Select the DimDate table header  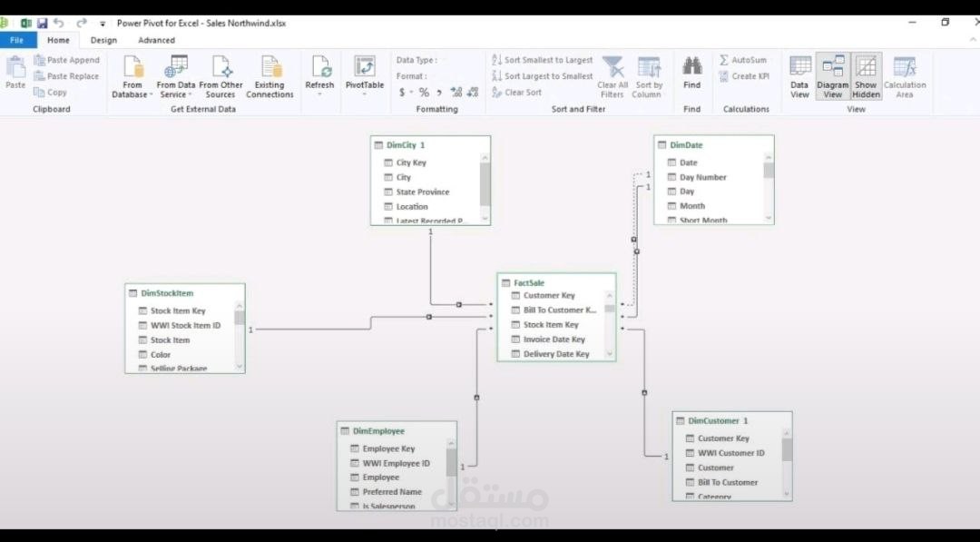click(713, 145)
